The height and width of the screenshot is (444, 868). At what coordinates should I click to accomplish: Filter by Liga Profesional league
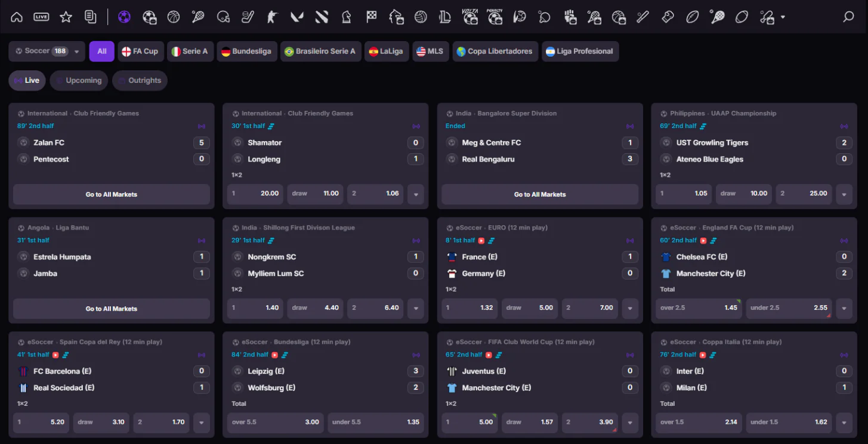point(580,51)
